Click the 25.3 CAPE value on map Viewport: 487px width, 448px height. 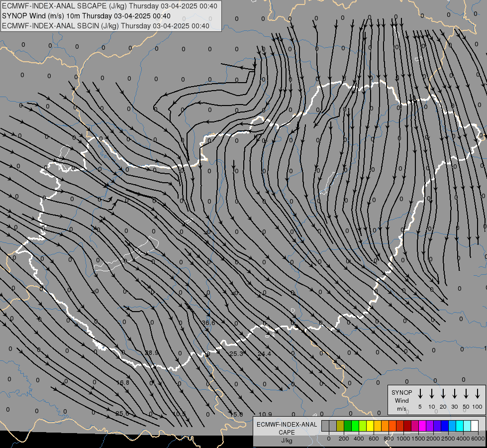coord(236,353)
